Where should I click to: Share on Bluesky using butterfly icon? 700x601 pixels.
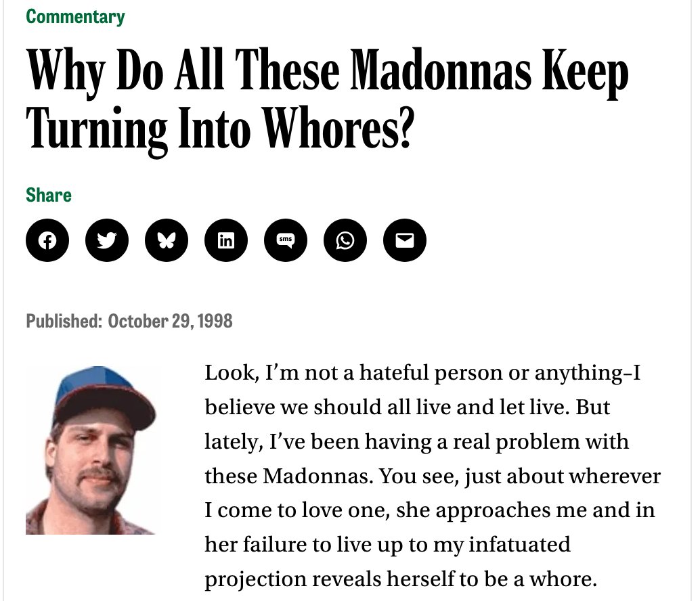pyautogui.click(x=167, y=240)
